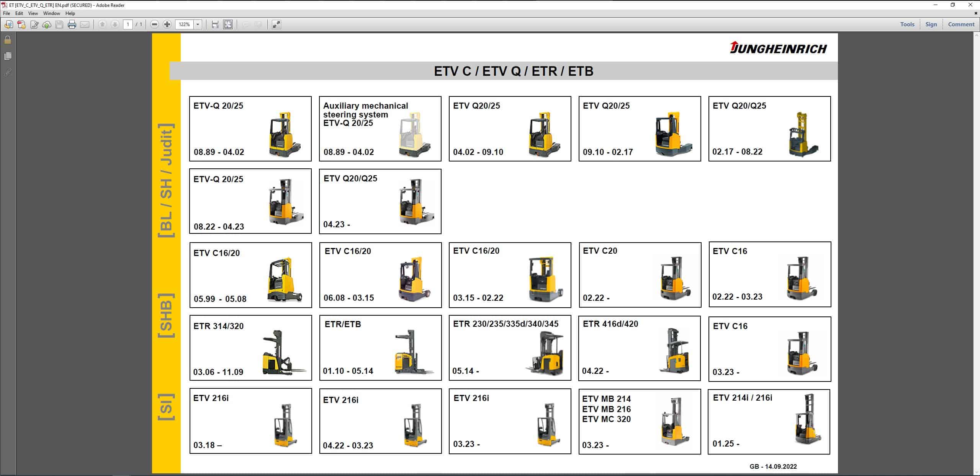Open the ETV 214i / 216i card
The image size is (980, 476).
pos(769,422)
